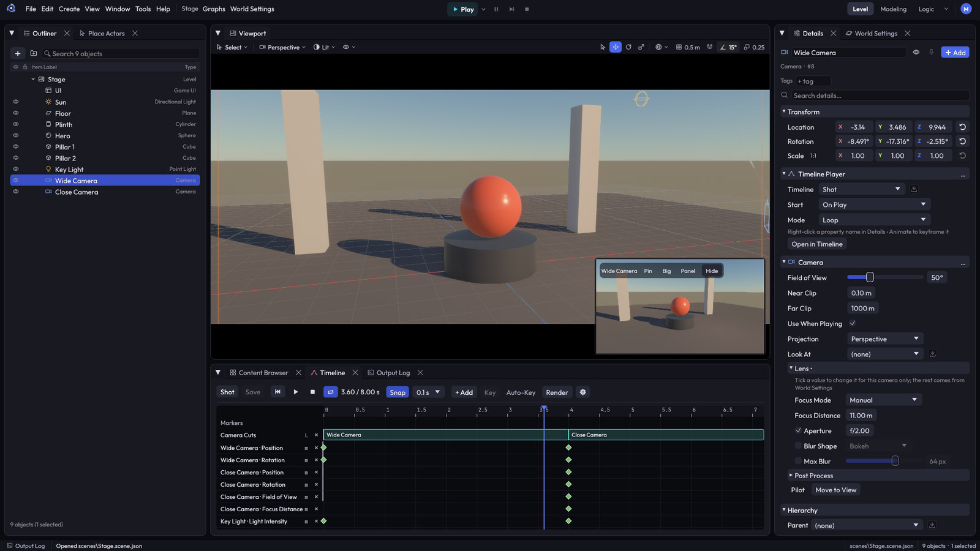Open the Focus Mode Manual dropdown

[x=883, y=400]
